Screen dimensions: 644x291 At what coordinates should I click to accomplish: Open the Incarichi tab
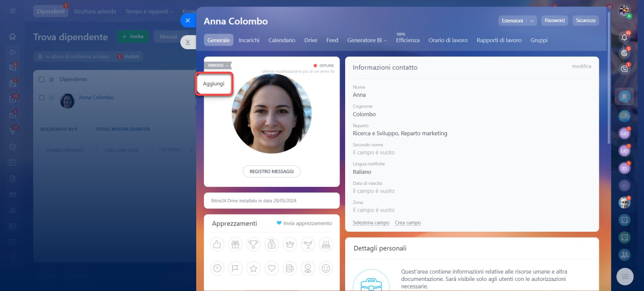coord(249,40)
